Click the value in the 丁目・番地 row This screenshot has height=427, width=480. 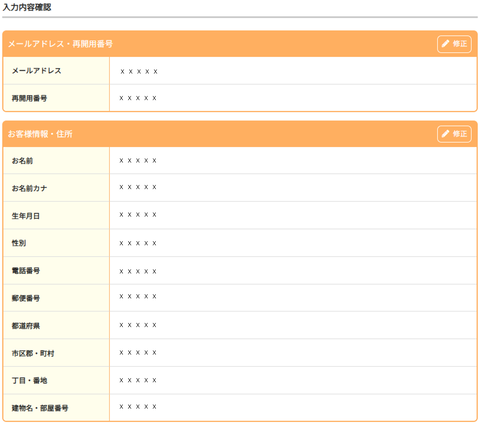click(x=138, y=380)
